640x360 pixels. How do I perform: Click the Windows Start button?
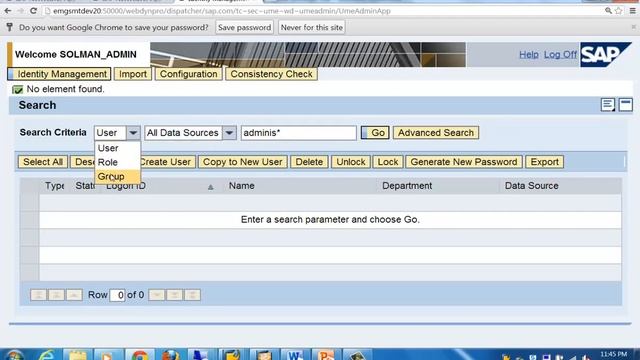click(14, 355)
